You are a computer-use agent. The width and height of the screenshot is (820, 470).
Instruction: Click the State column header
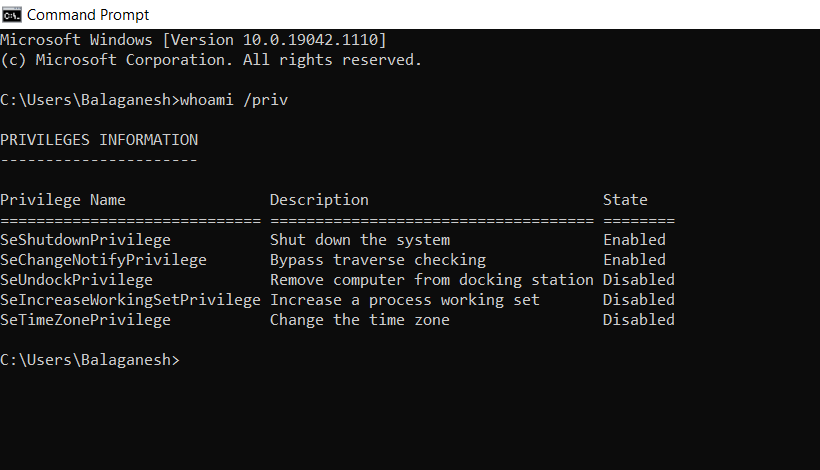(625, 200)
